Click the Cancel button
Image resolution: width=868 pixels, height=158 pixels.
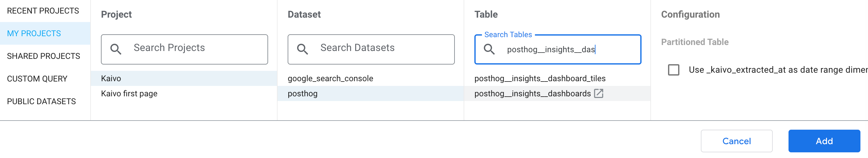click(x=736, y=141)
